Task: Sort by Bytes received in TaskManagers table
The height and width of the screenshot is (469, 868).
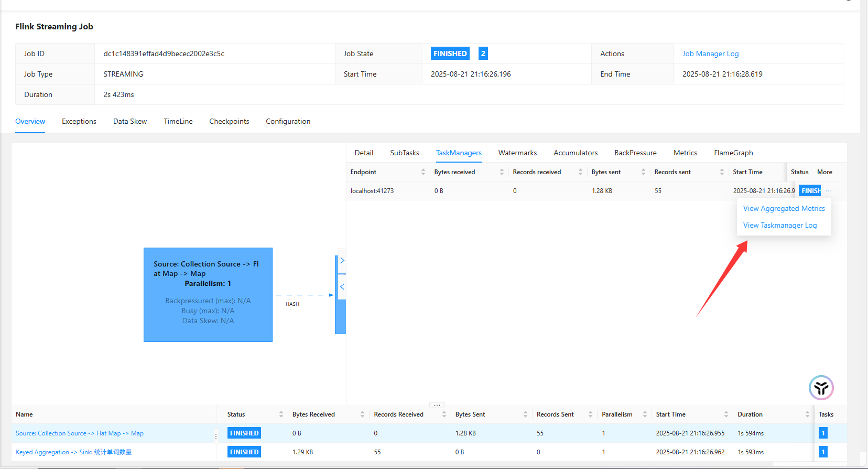Action: pyautogui.click(x=502, y=172)
